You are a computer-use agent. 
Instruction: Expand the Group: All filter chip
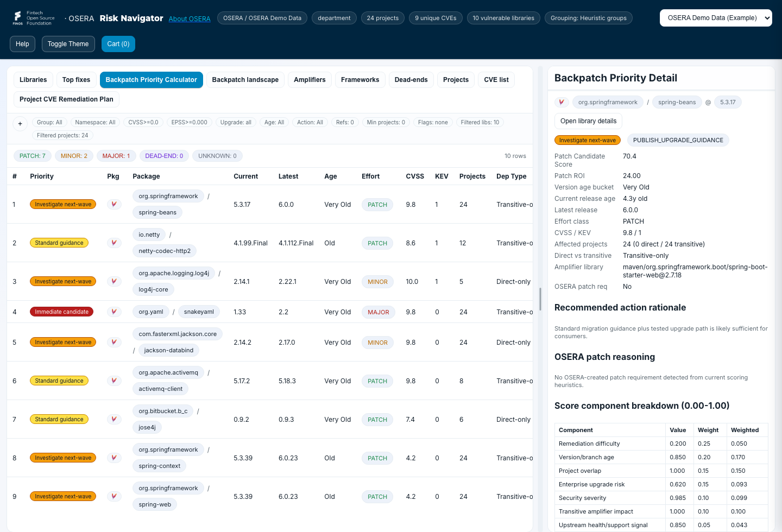(49, 123)
